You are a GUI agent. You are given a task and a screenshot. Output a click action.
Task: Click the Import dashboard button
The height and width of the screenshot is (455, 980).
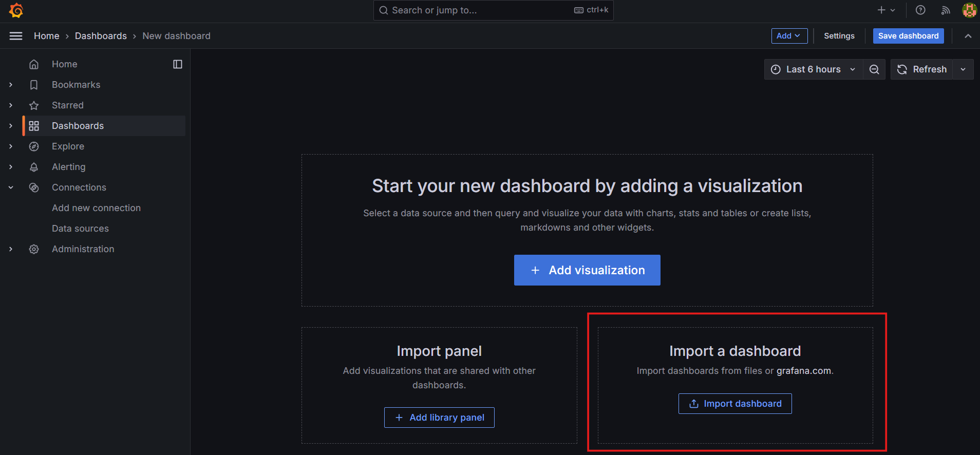[735, 404]
